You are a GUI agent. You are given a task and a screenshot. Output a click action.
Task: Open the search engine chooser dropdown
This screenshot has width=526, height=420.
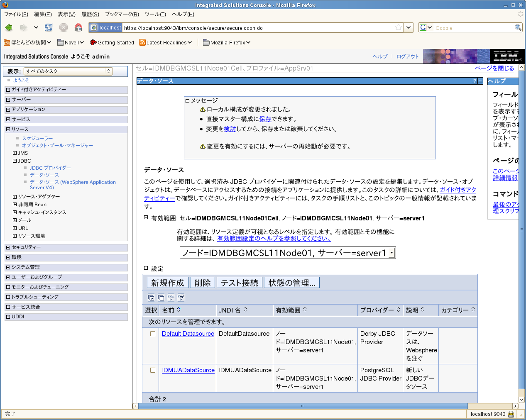[x=426, y=28]
